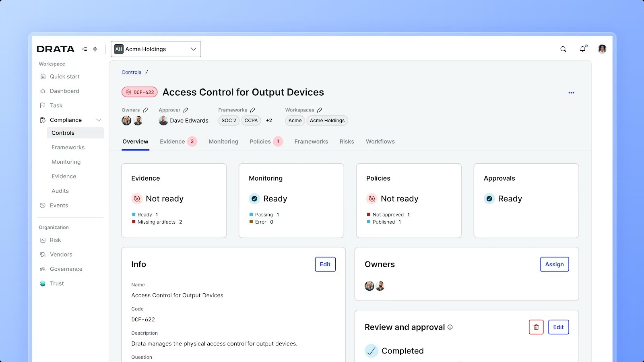This screenshot has width=644, height=362.
Task: Open the user profile avatar
Action: pyautogui.click(x=602, y=49)
